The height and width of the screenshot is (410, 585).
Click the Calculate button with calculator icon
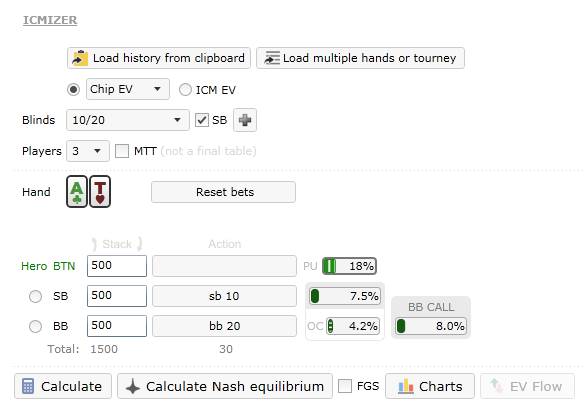[x=63, y=386]
